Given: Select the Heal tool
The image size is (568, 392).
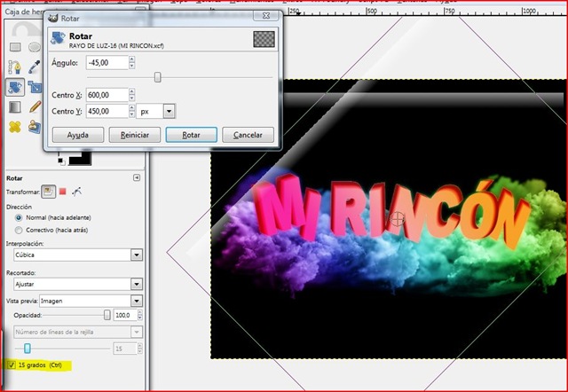Looking at the screenshot, I should point(15,127).
